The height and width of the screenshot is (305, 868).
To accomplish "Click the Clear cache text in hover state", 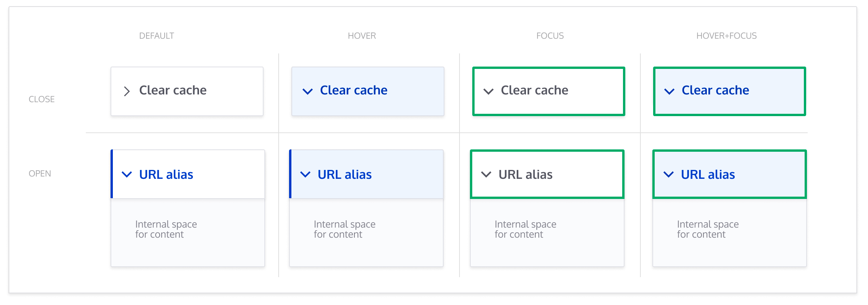I will pyautogui.click(x=353, y=91).
